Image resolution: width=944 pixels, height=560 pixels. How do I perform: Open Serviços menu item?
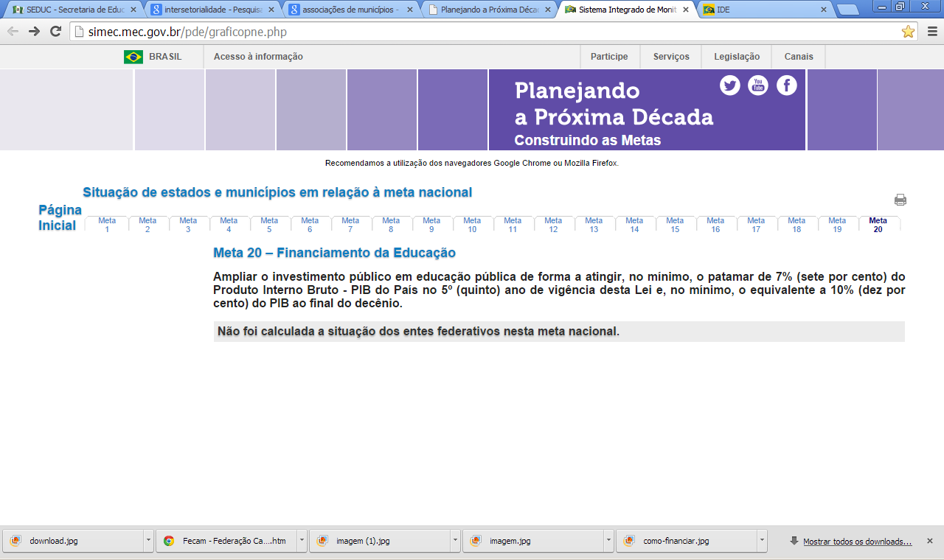pyautogui.click(x=671, y=57)
